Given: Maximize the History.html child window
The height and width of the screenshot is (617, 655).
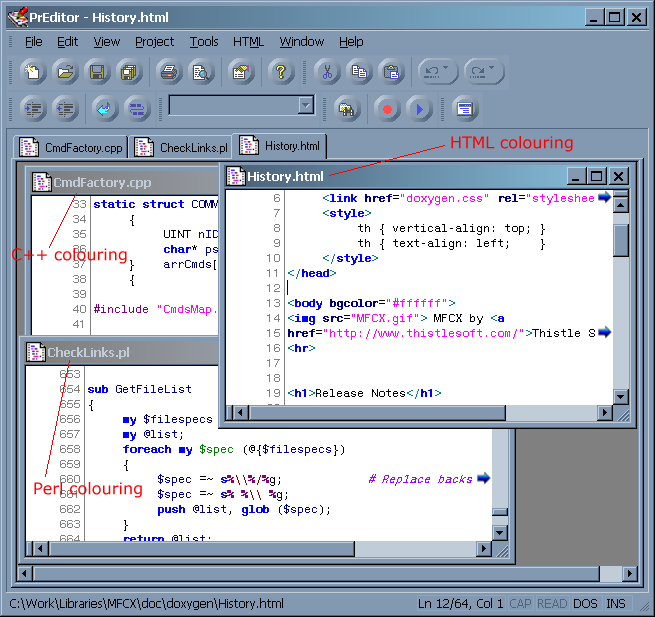Looking at the screenshot, I should (597, 176).
